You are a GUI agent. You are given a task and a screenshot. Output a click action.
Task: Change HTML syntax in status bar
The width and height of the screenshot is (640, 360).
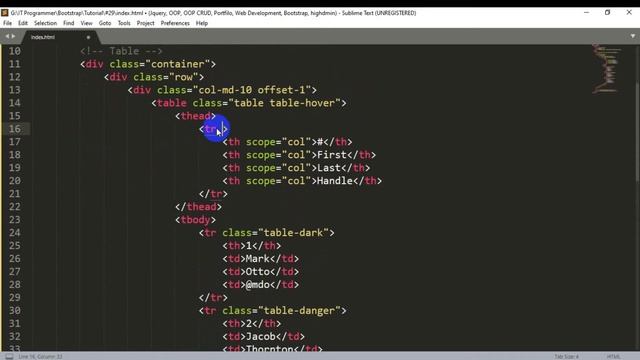613,356
